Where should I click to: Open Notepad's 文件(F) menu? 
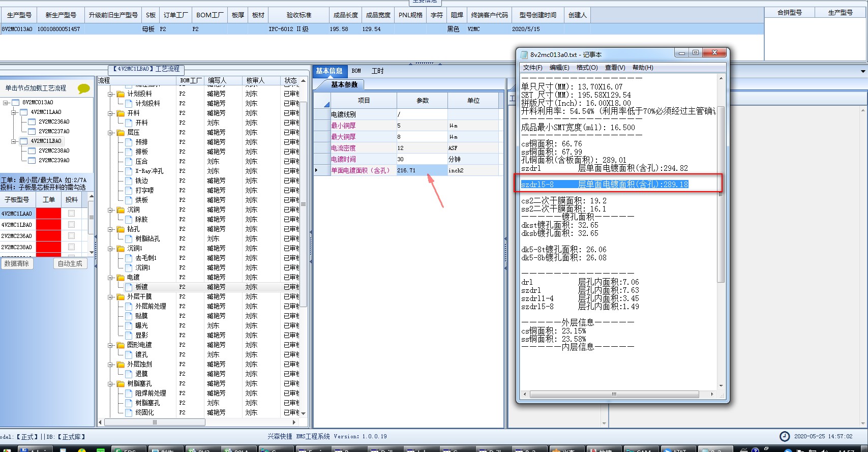(x=532, y=68)
